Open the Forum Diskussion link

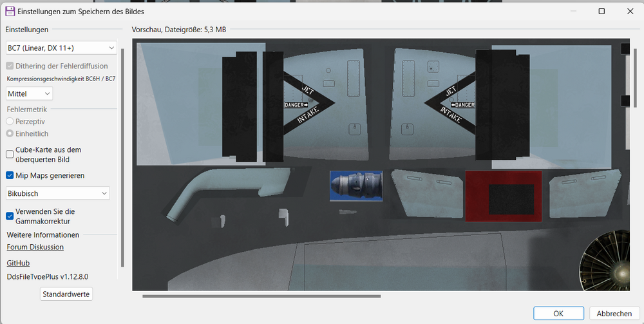pos(35,247)
